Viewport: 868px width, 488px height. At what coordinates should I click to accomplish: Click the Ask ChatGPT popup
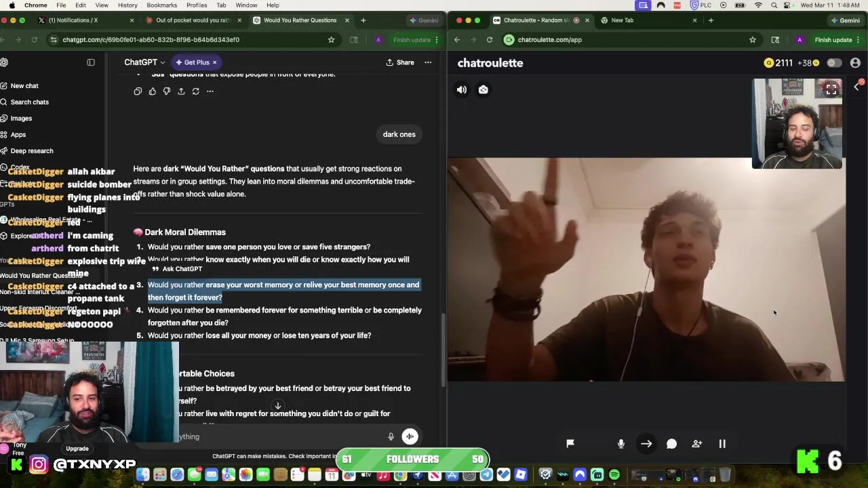[x=178, y=269]
